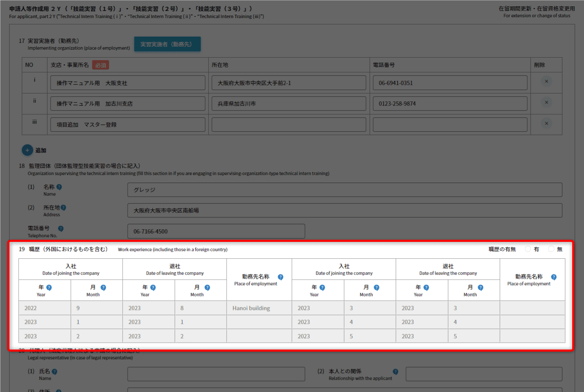Viewport: 584px width, 392px height.
Task: Open help icon beside 氏名 Name label
Action: pyautogui.click(x=54, y=372)
